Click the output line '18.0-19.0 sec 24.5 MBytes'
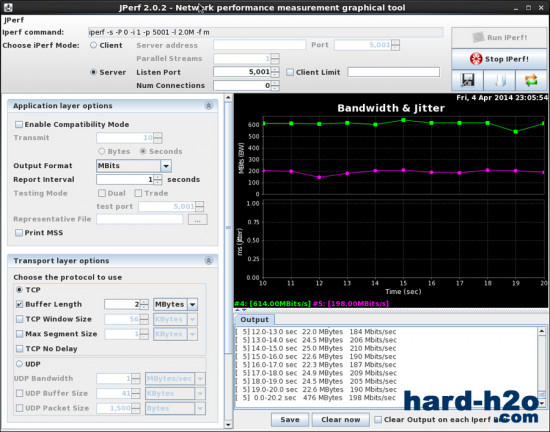 point(316,382)
